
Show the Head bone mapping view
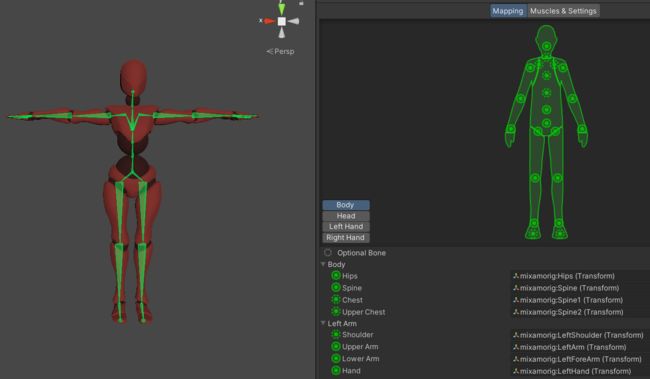pos(346,216)
